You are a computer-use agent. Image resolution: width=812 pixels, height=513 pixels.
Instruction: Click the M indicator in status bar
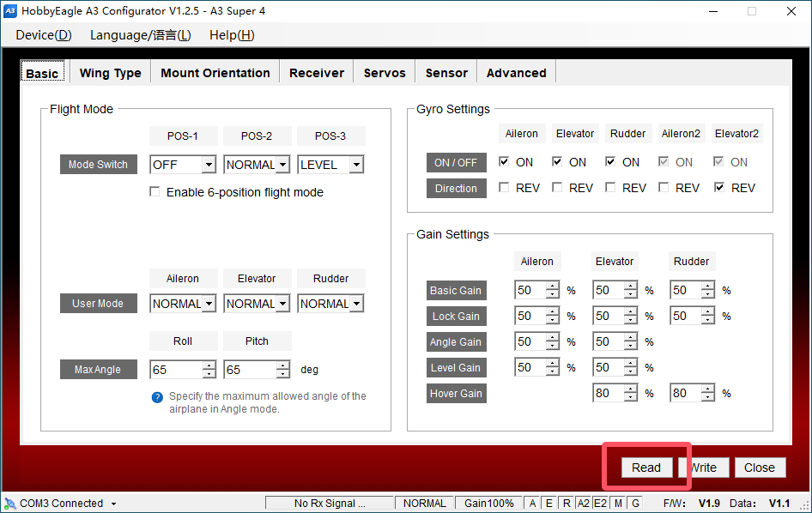point(618,504)
